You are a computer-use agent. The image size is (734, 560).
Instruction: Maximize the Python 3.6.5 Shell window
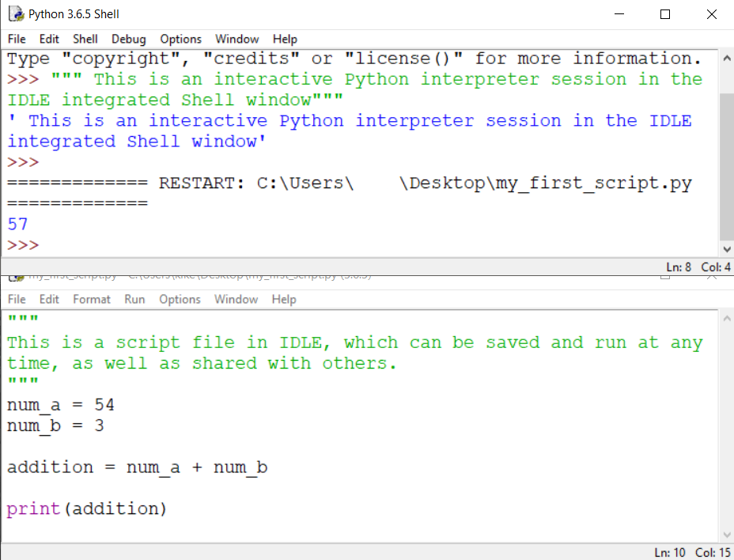pyautogui.click(x=665, y=14)
